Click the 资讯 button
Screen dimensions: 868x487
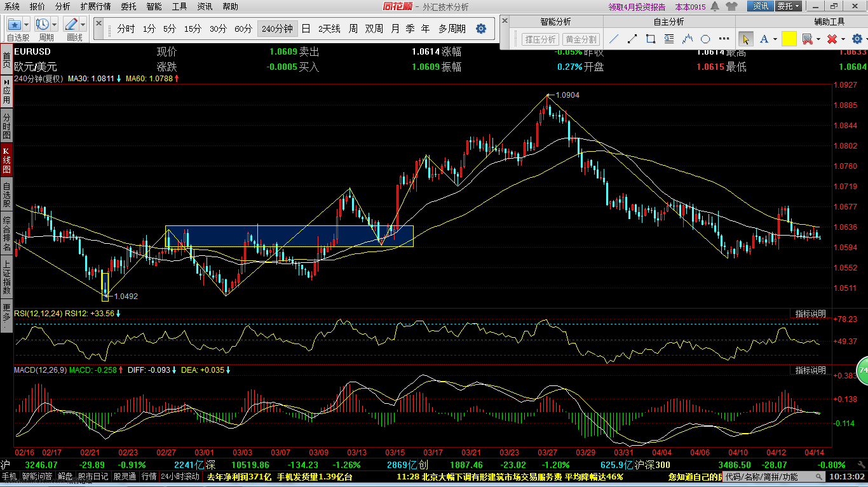[761, 6]
